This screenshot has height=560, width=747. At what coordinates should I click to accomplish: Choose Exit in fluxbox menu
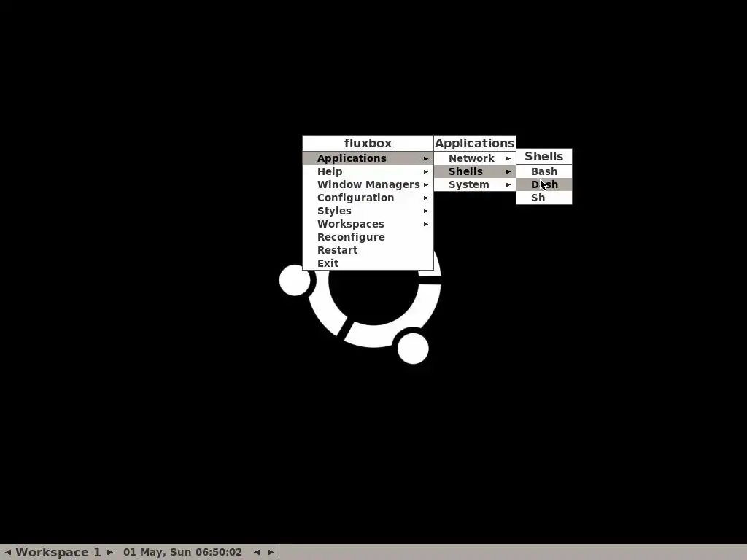pyautogui.click(x=368, y=263)
